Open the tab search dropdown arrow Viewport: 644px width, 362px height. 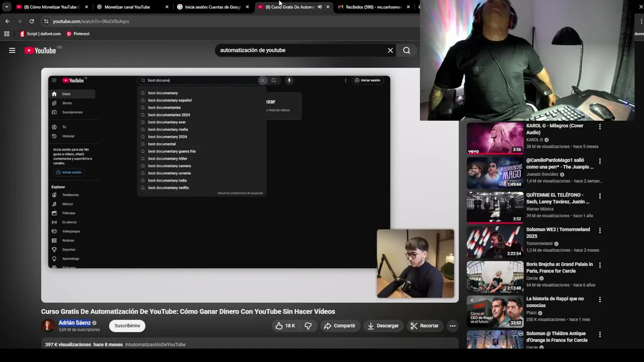7,7
